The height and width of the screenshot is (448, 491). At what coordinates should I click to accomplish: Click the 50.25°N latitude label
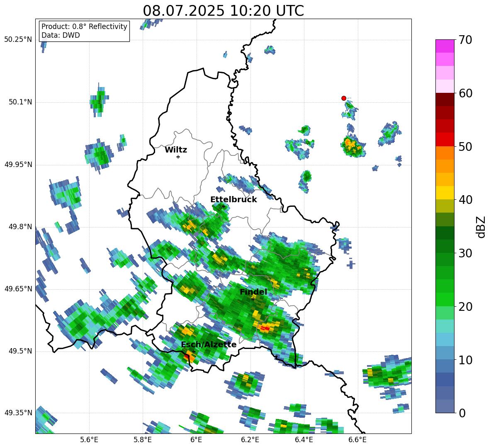click(x=18, y=40)
